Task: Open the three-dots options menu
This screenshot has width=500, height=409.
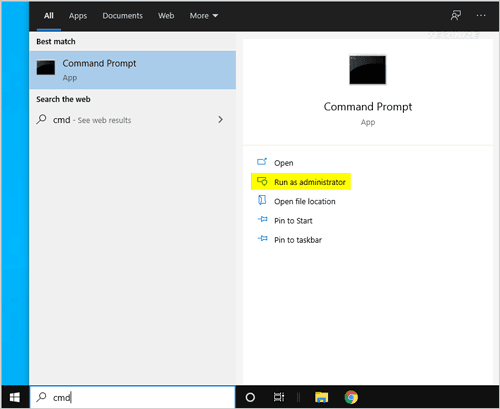Action: [481, 15]
